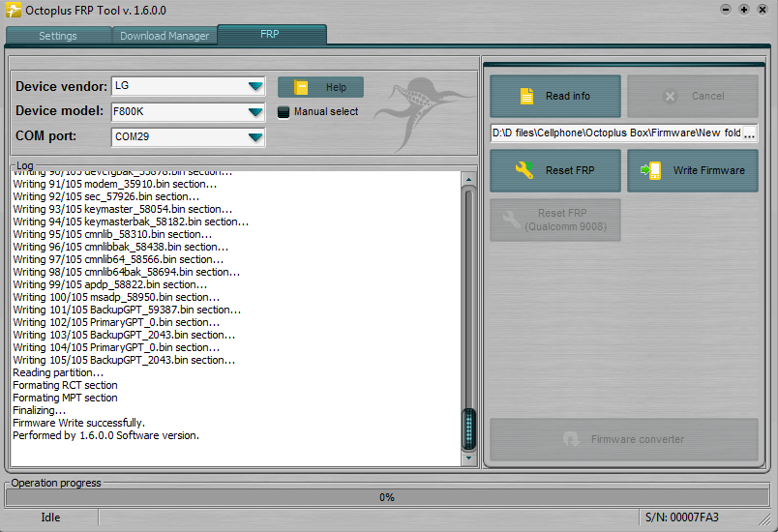Click 'Formating MPT section' log line

pos(65,398)
